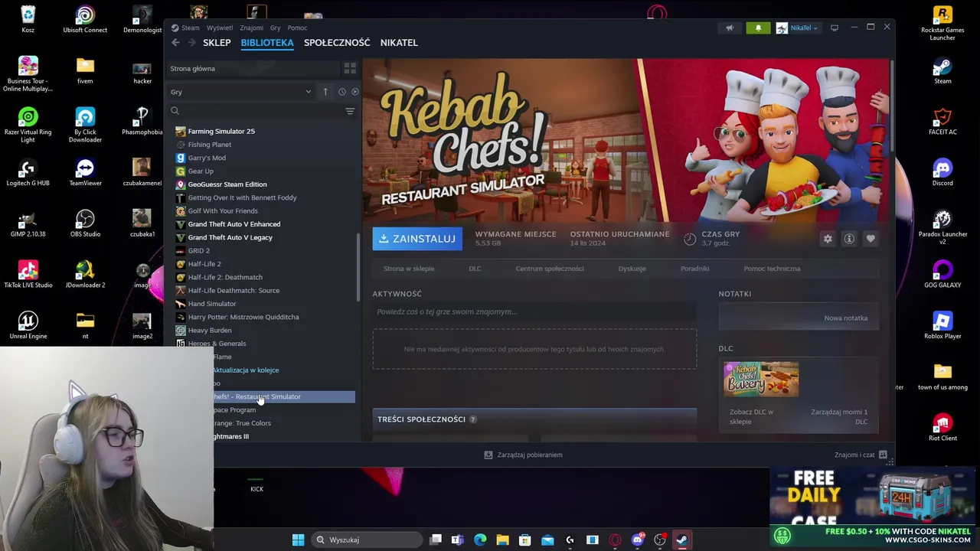
Task: Select Getting Over It with Bennett Foddy
Action: click(x=242, y=197)
